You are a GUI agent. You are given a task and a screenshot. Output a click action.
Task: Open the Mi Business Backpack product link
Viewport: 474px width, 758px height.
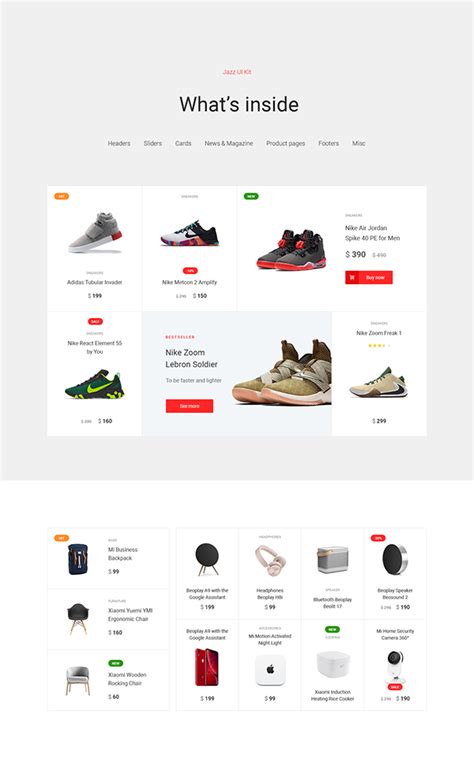point(123,554)
